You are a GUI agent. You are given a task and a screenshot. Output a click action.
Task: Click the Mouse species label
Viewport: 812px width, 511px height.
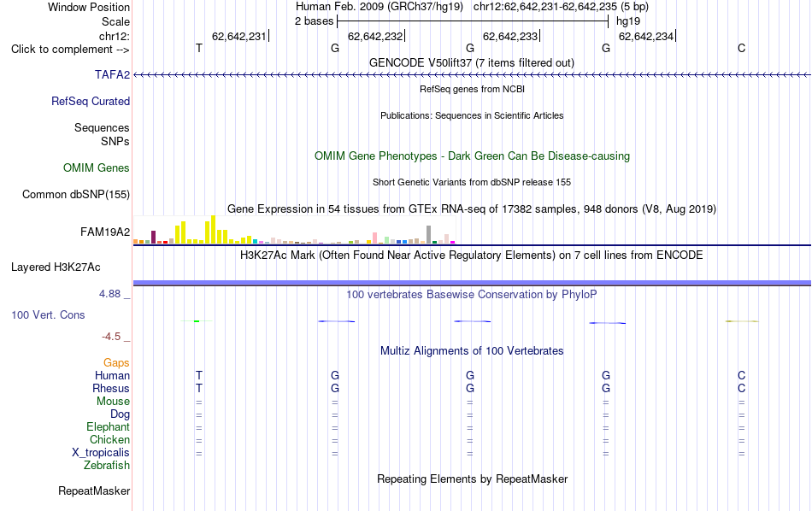coord(113,402)
